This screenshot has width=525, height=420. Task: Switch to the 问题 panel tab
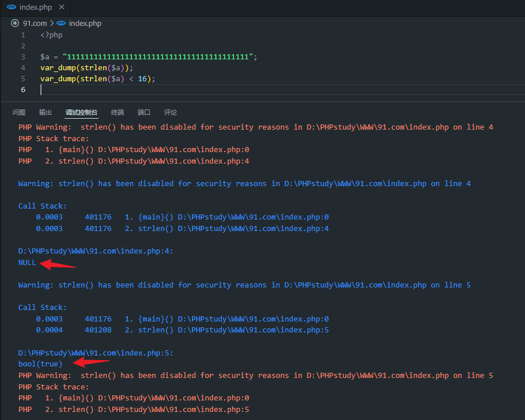(x=19, y=112)
